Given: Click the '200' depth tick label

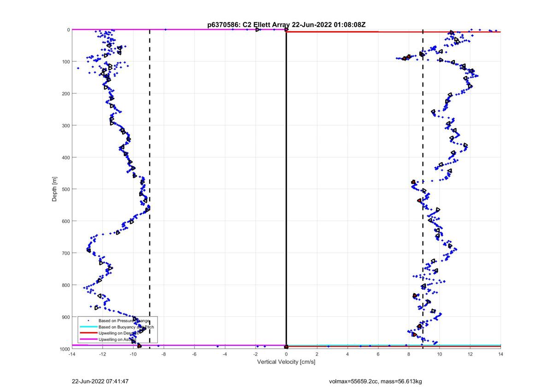Looking at the screenshot, I should click(65, 94).
